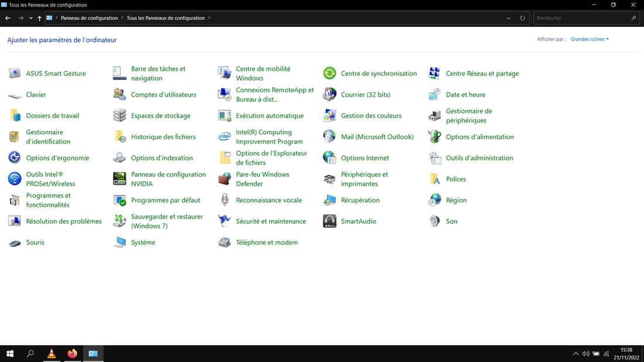Open the Polices fonts icon
Viewport: 644px width, 362px height.
coord(434,179)
